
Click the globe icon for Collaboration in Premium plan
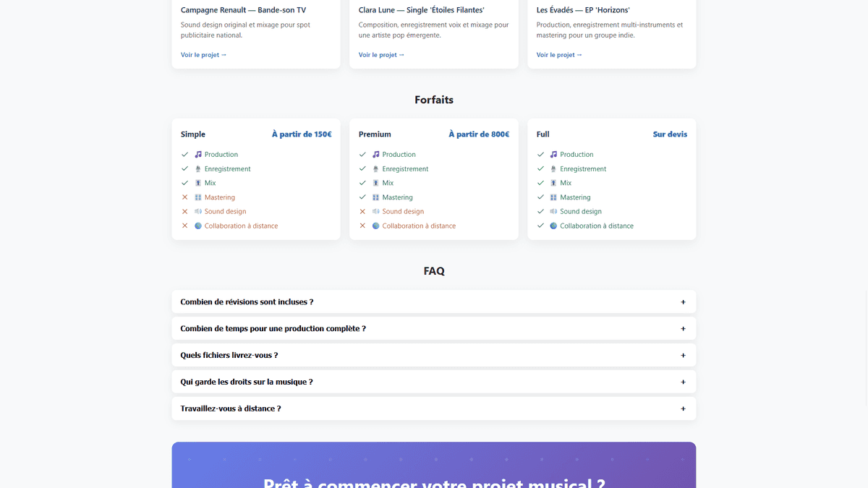(x=376, y=226)
